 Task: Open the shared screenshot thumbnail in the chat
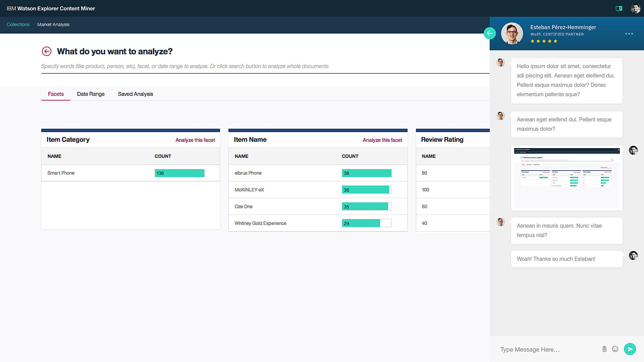coord(567,178)
